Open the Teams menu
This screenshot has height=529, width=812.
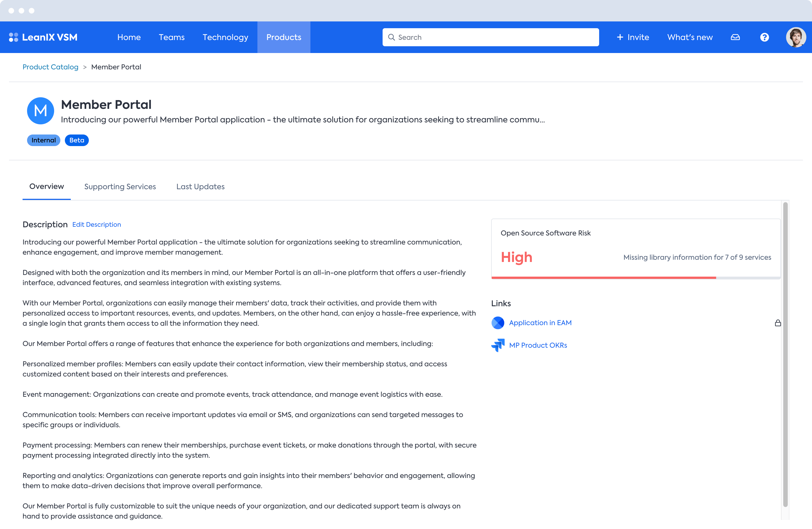point(172,37)
